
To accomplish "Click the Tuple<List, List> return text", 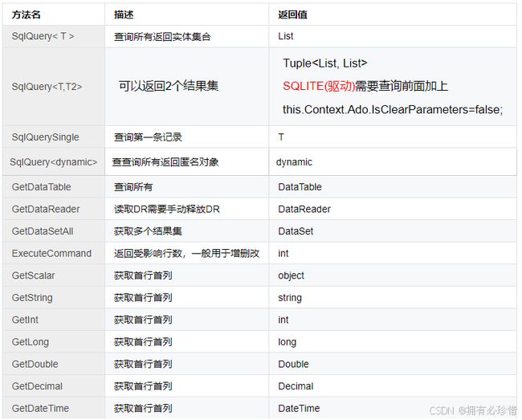I will (325, 63).
